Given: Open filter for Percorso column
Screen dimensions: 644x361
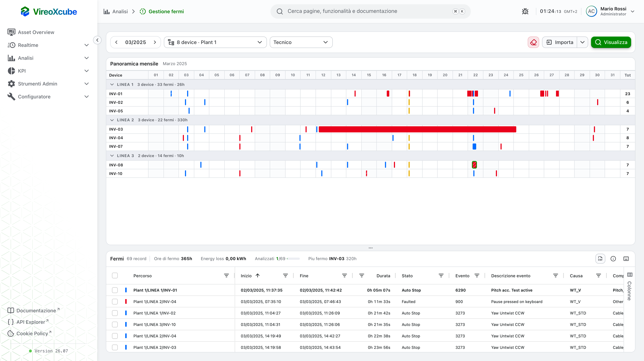Looking at the screenshot, I should coord(226,275).
